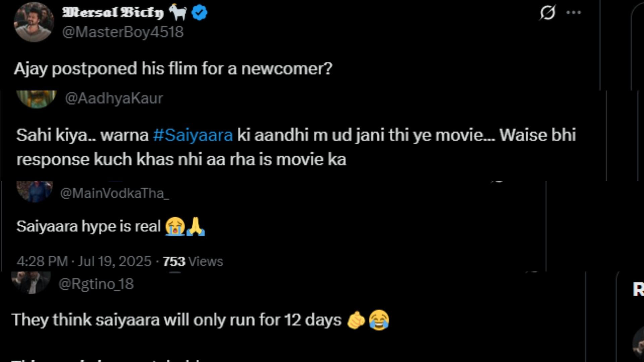
Task: Click the @Rgtino_18 profile avatar
Action: coord(31,283)
